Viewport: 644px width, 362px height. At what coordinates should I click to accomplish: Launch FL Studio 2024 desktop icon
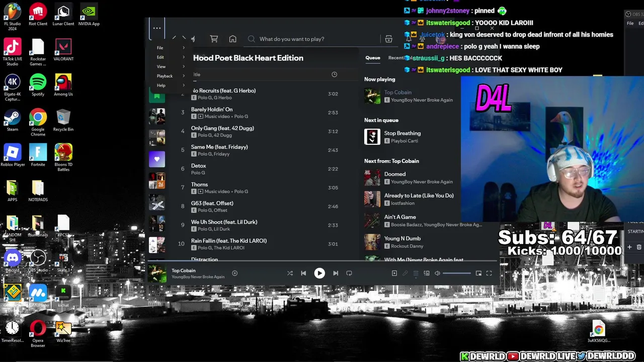13,16
